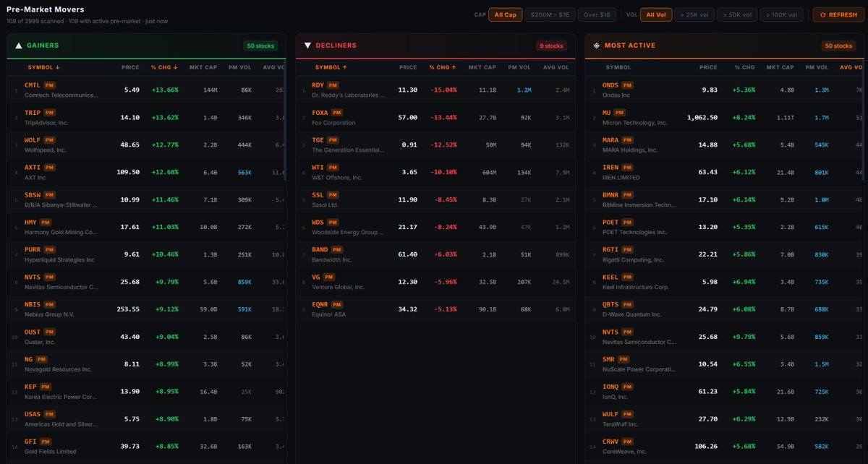Select the All Vol filter
This screenshot has height=464, width=868.
pyautogui.click(x=658, y=14)
